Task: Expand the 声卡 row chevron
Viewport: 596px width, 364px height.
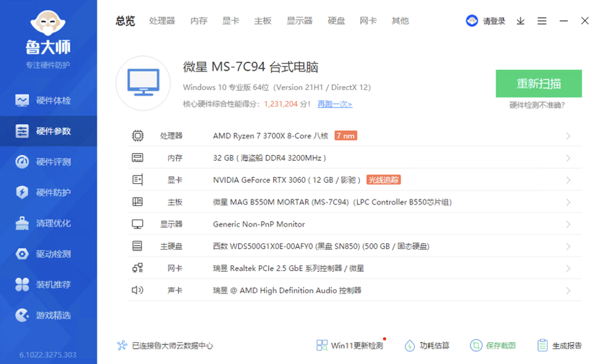Action: point(568,291)
